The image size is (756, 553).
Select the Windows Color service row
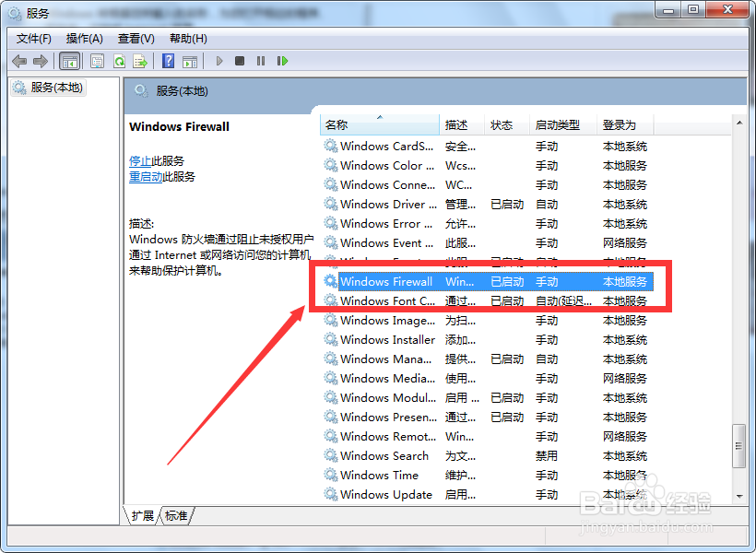[487, 165]
